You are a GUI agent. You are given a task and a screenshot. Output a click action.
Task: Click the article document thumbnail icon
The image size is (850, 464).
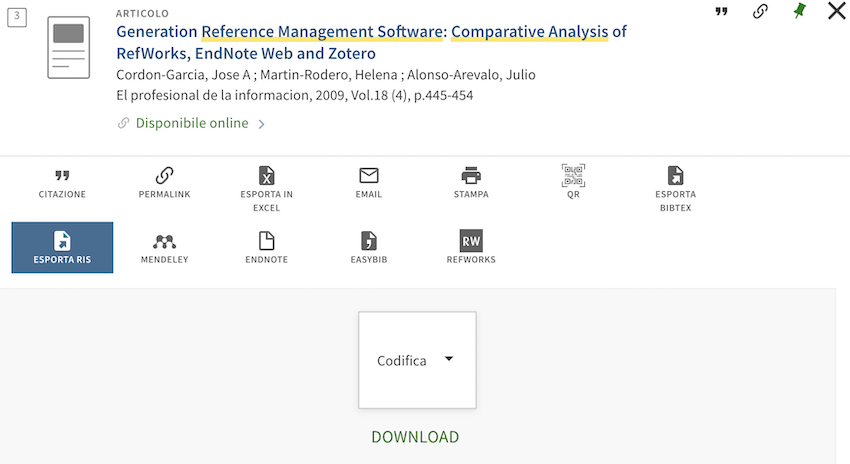68,48
